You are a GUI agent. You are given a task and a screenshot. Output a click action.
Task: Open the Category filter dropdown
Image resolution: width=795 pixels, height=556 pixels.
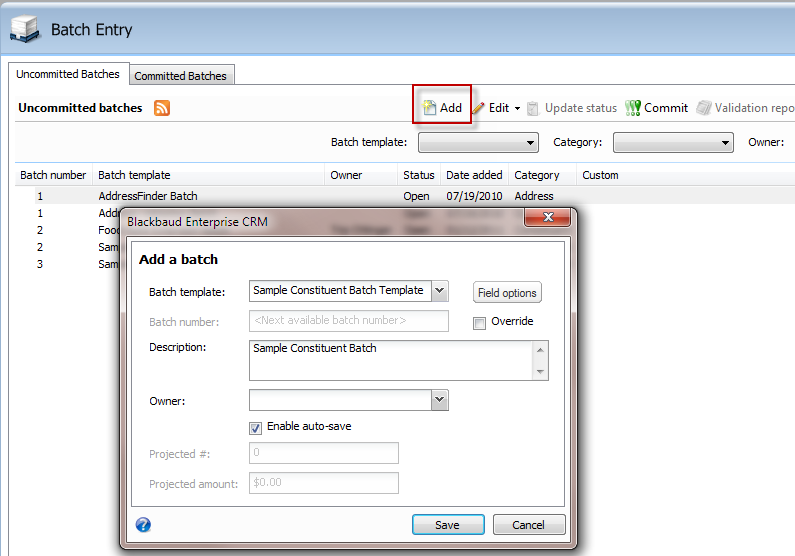pyautogui.click(x=673, y=142)
